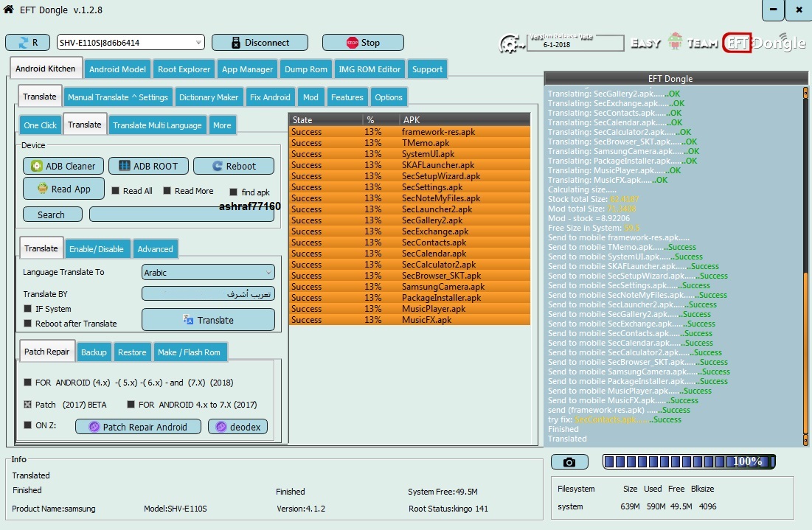The image size is (812, 530).
Task: Click the 100% progress bar
Action: pyautogui.click(x=690, y=461)
